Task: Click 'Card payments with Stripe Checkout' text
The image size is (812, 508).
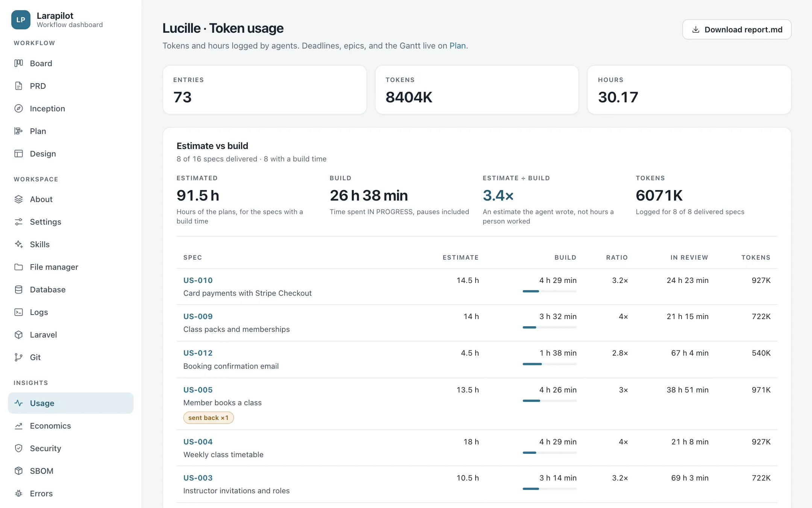Action: pyautogui.click(x=247, y=293)
